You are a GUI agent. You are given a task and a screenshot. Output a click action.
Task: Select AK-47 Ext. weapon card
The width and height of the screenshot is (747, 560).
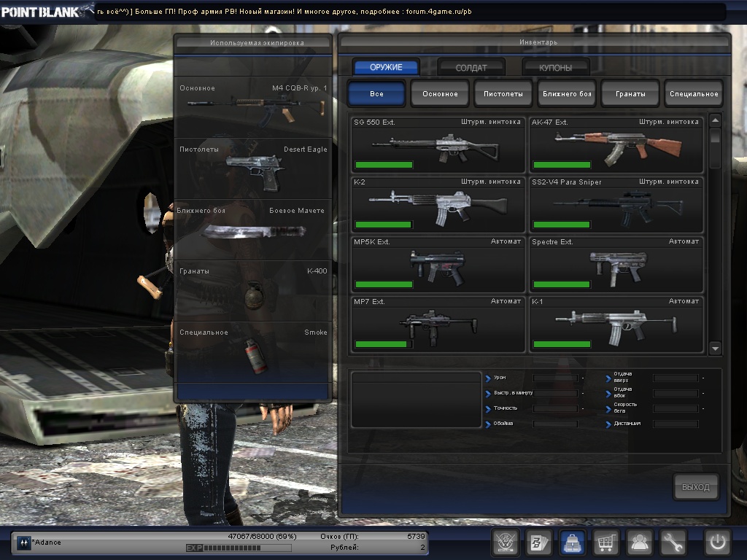click(x=616, y=145)
